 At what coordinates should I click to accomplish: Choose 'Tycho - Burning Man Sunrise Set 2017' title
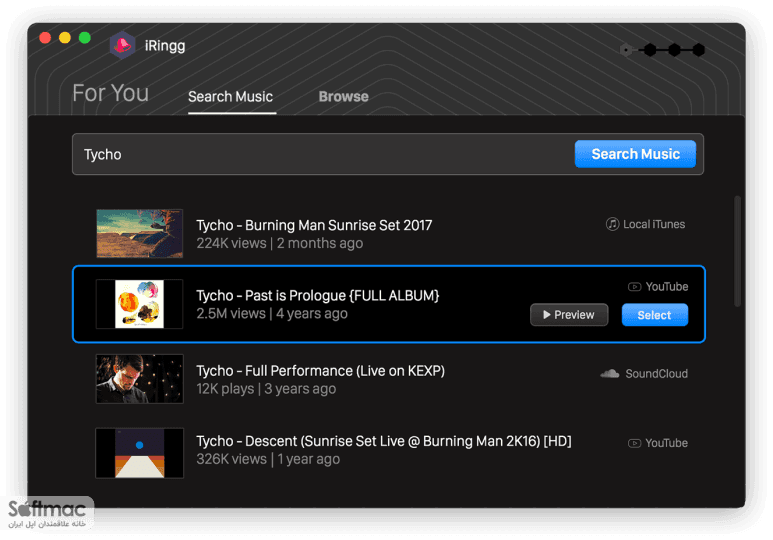314,225
